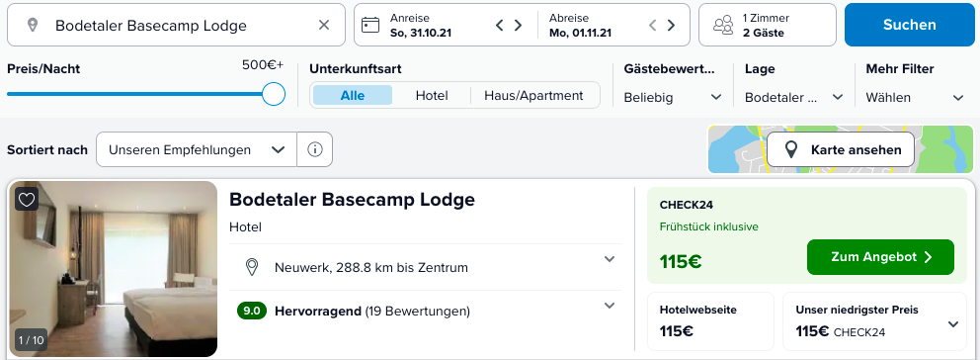Image resolution: width=980 pixels, height=360 pixels.
Task: Open the Gästebewertung Beliebig dropdown
Action: click(x=673, y=98)
